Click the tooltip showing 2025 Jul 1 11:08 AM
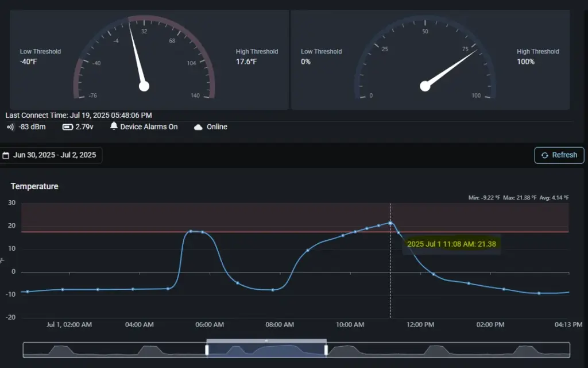 click(451, 244)
